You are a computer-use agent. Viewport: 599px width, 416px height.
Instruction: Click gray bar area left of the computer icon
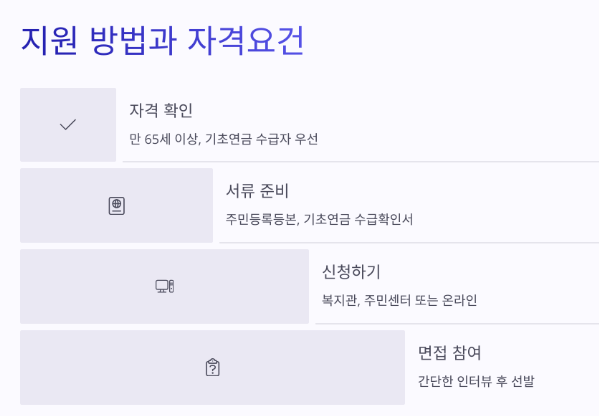click(87, 287)
